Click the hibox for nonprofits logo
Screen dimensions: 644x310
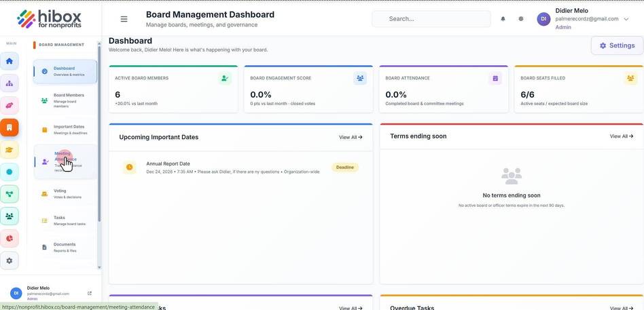click(50, 19)
